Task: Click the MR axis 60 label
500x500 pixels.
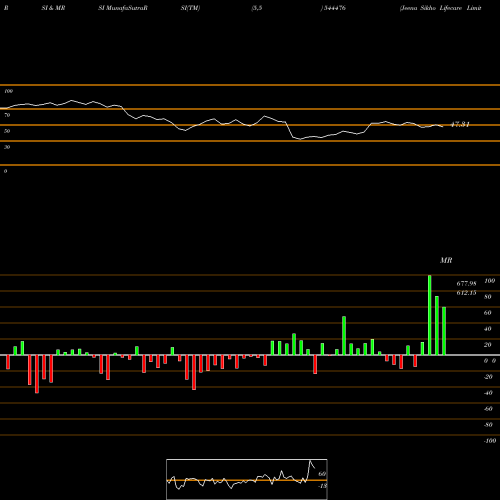Action: 487,313
